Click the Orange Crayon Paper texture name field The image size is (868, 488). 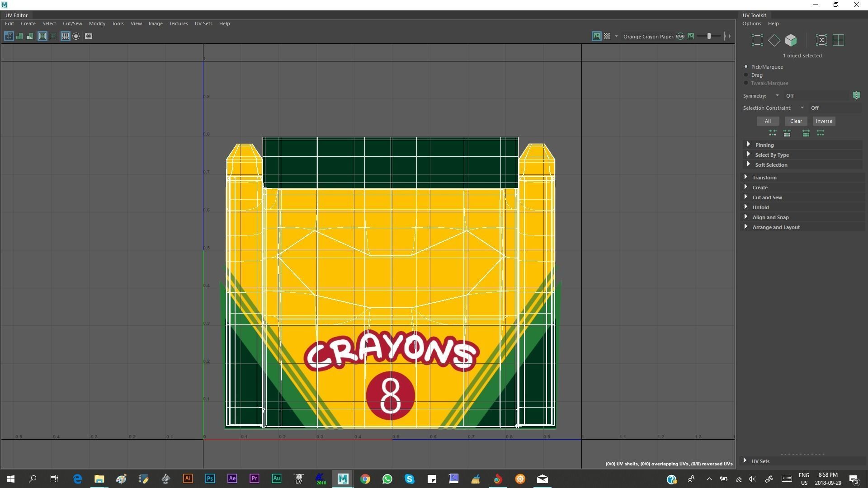coord(649,37)
